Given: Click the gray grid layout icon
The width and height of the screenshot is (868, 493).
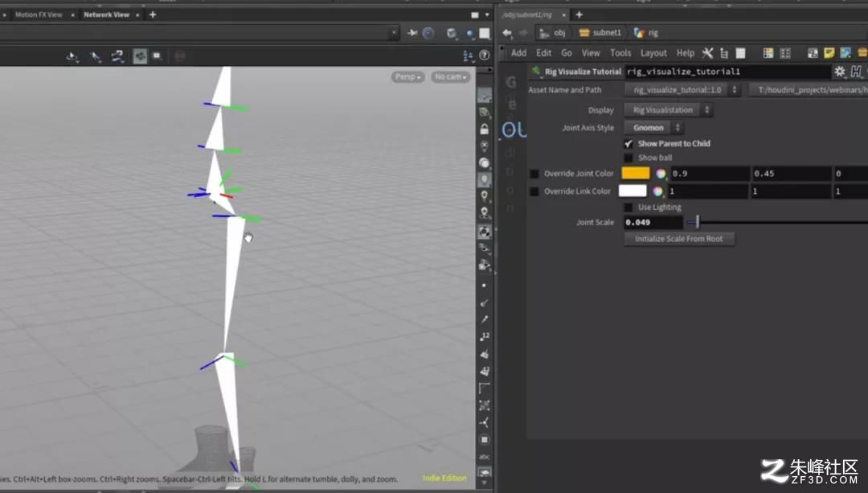Looking at the screenshot, I should 785,53.
